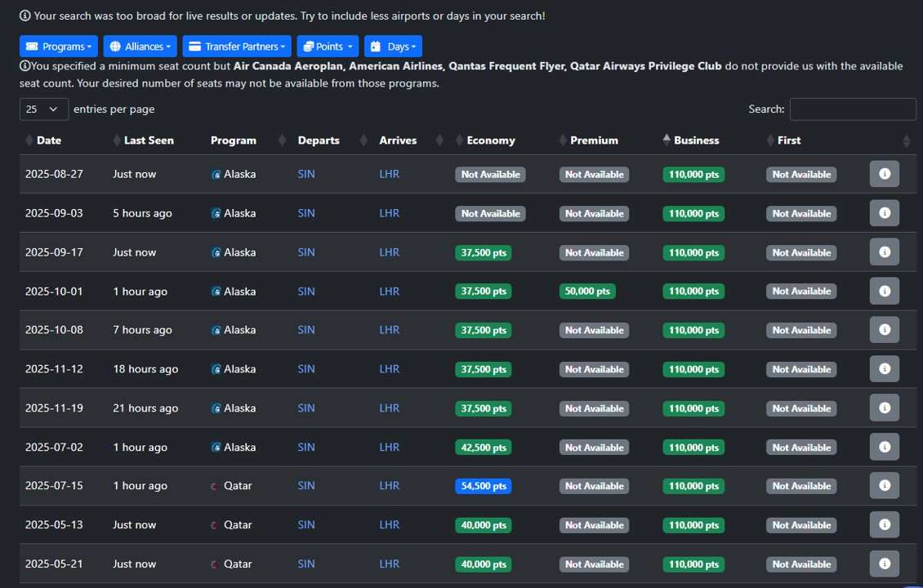The width and height of the screenshot is (923, 588).
Task: Click the '18 hours ago' last seen cell
Action: click(x=145, y=369)
